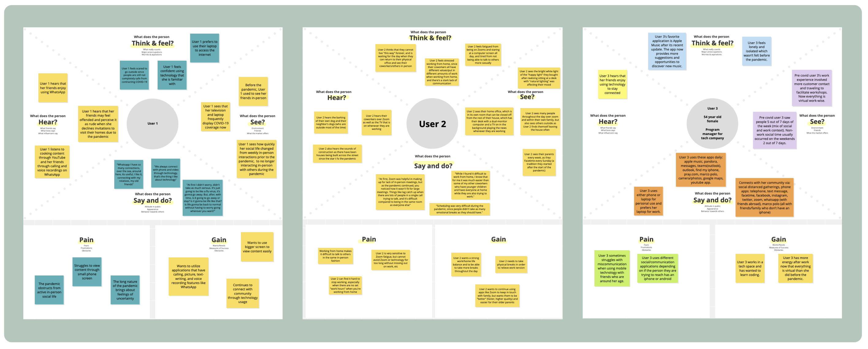
Task: Select the note about WhatsApp friends
Action: click(x=53, y=88)
